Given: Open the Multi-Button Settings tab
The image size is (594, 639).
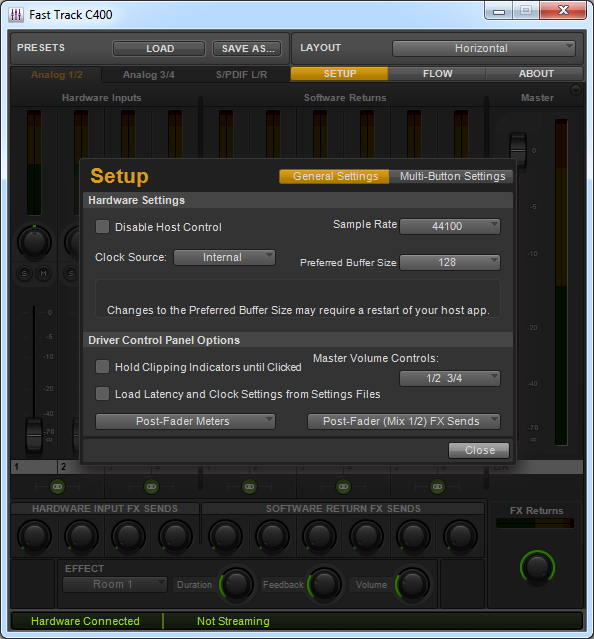Looking at the screenshot, I should point(451,176).
